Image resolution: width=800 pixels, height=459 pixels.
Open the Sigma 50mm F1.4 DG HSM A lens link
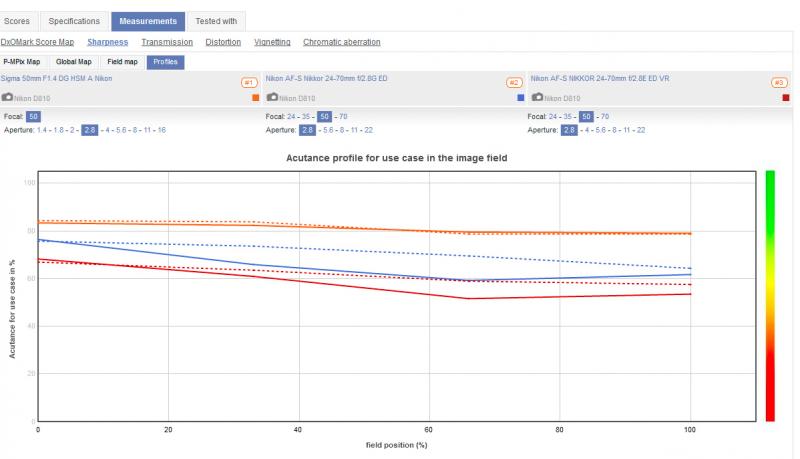(x=56, y=78)
